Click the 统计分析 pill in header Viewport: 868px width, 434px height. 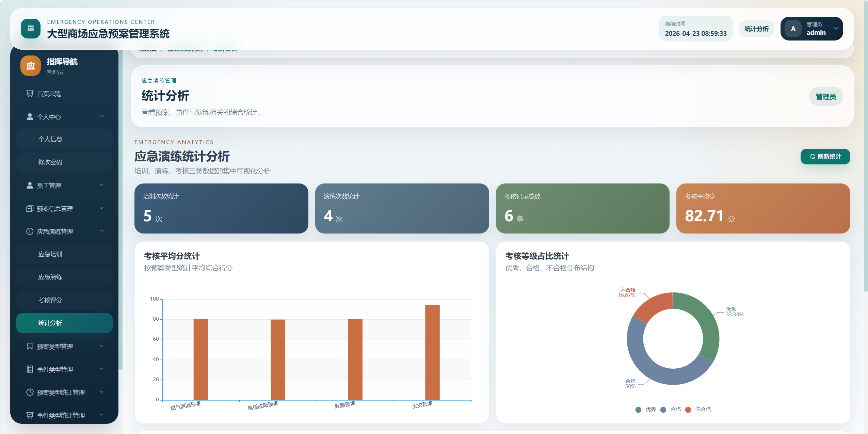click(756, 29)
